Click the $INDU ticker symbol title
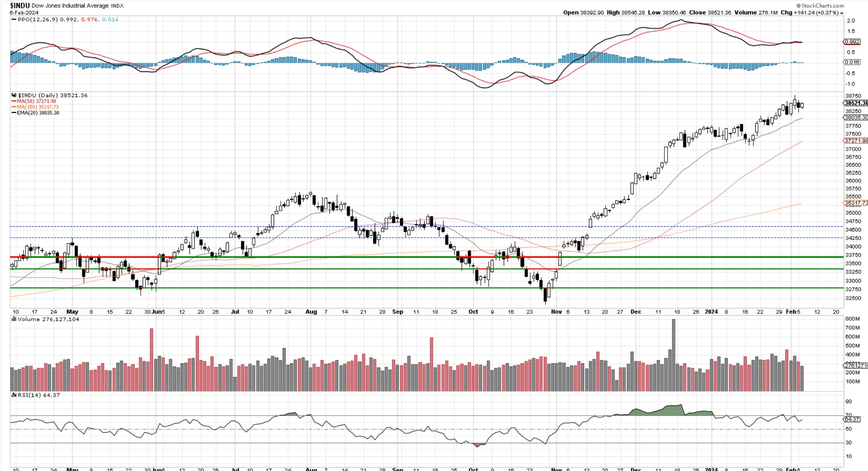This screenshot has height=471, width=868. coord(19,5)
